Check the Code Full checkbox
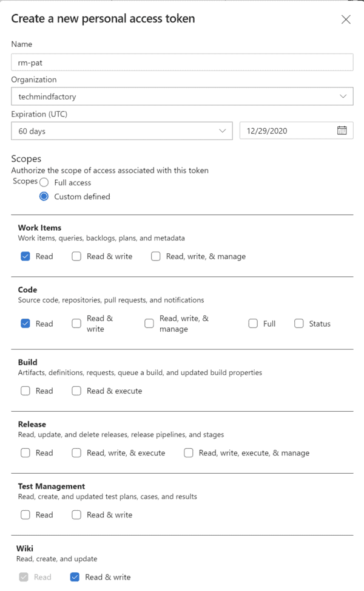The height and width of the screenshot is (591, 364). pyautogui.click(x=253, y=324)
